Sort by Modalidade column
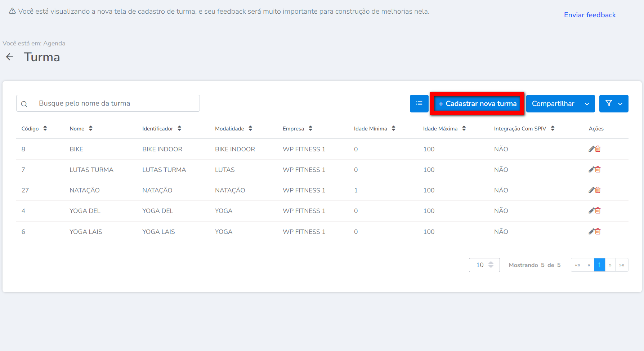 point(250,128)
